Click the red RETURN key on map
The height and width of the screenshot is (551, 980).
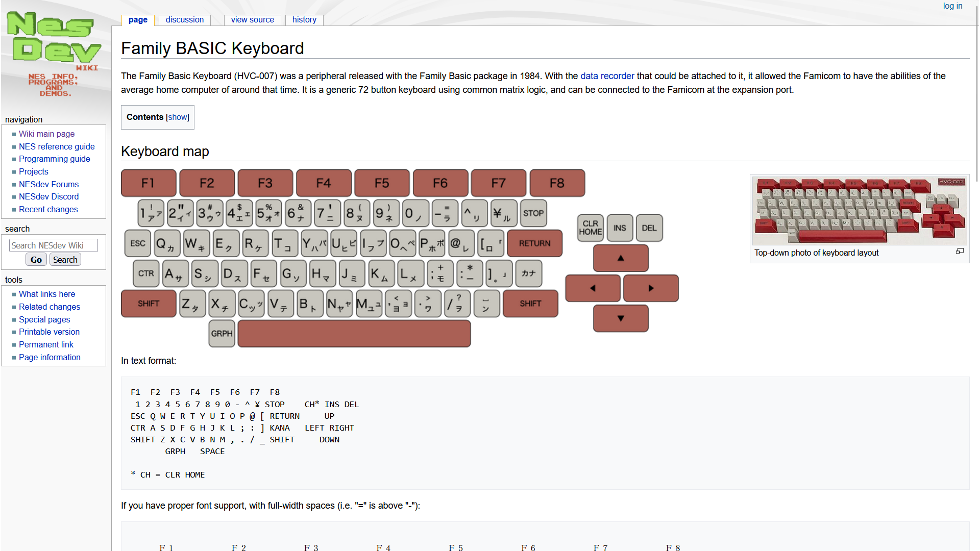coord(534,243)
